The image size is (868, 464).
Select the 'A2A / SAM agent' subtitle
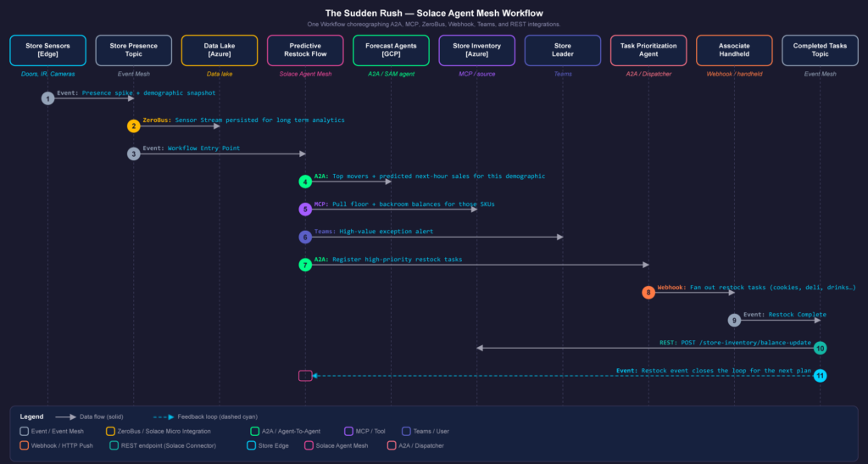tap(391, 74)
